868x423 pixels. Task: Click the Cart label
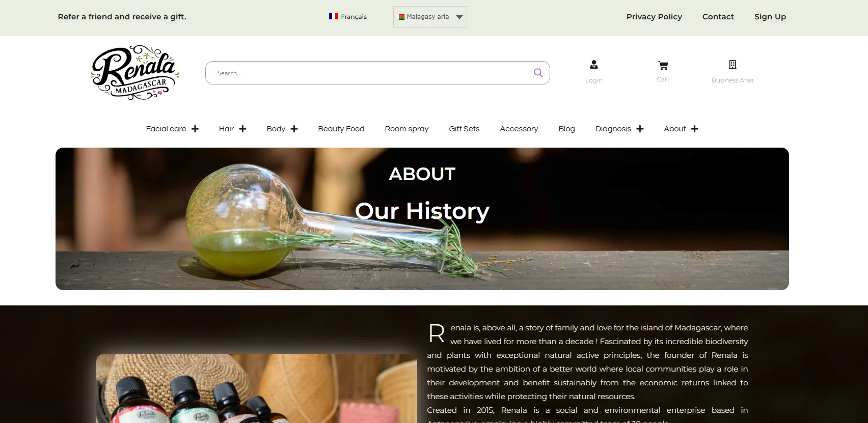[663, 79]
